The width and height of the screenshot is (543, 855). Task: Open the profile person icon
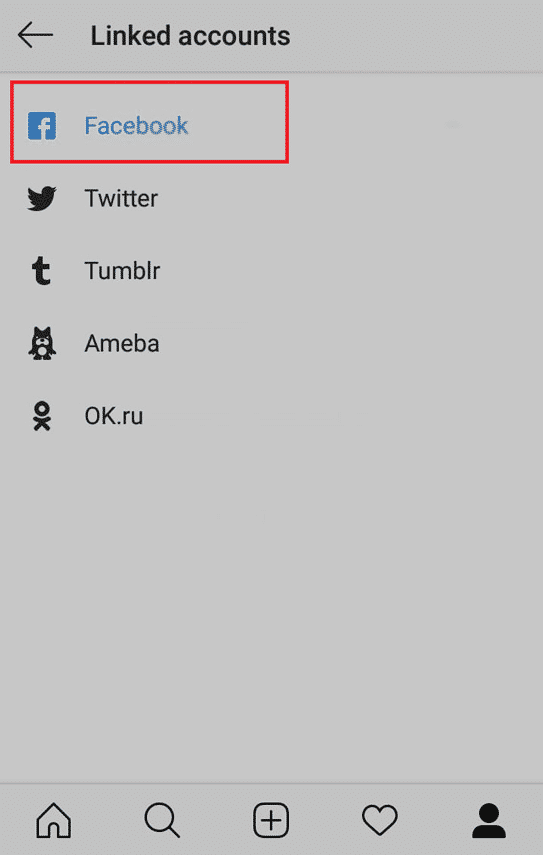489,820
